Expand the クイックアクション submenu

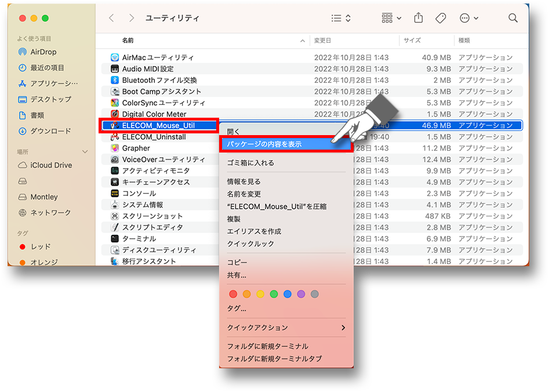click(286, 328)
